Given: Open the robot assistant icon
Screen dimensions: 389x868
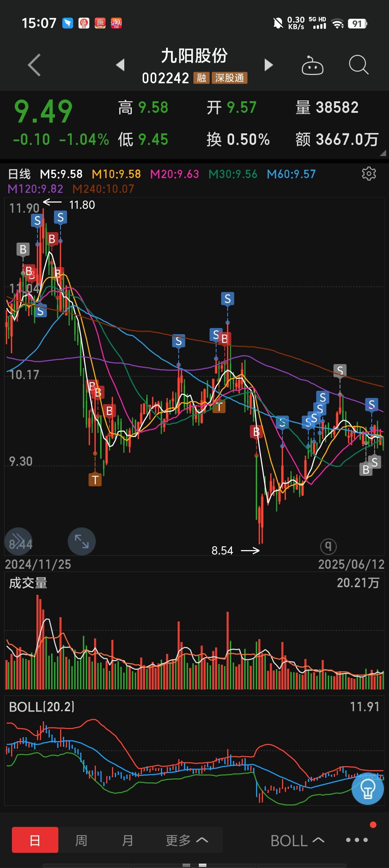Looking at the screenshot, I should click(x=312, y=65).
